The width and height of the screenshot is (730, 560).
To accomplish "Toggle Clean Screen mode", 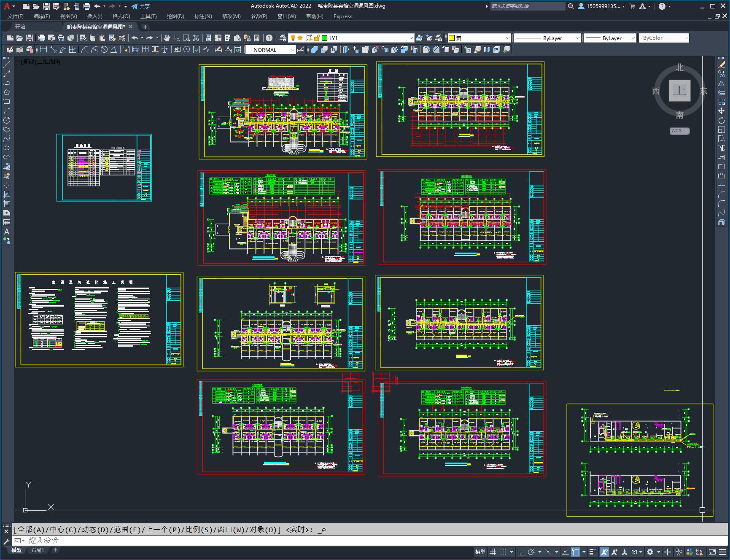I will coord(712,552).
